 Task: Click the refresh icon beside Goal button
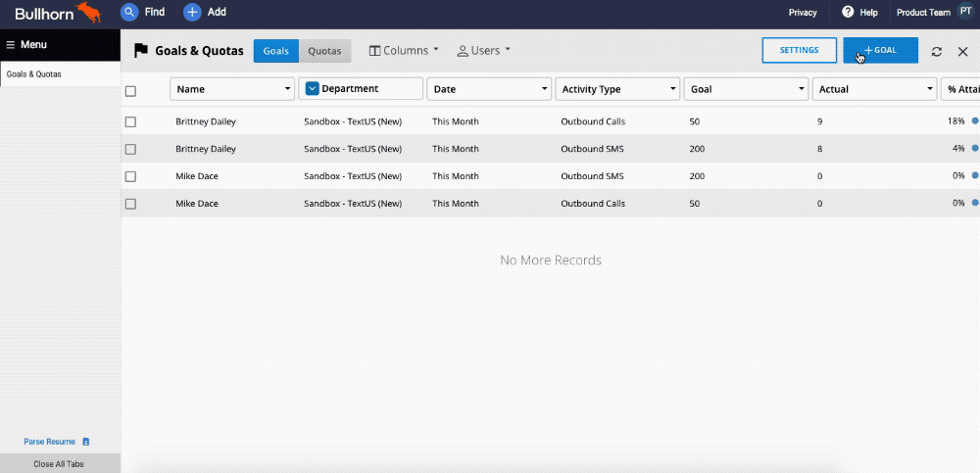tap(937, 51)
